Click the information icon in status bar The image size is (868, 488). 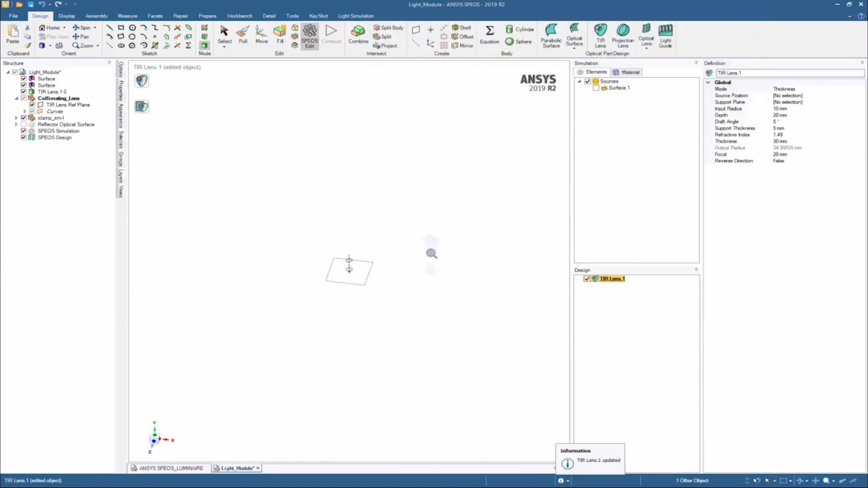point(561,480)
